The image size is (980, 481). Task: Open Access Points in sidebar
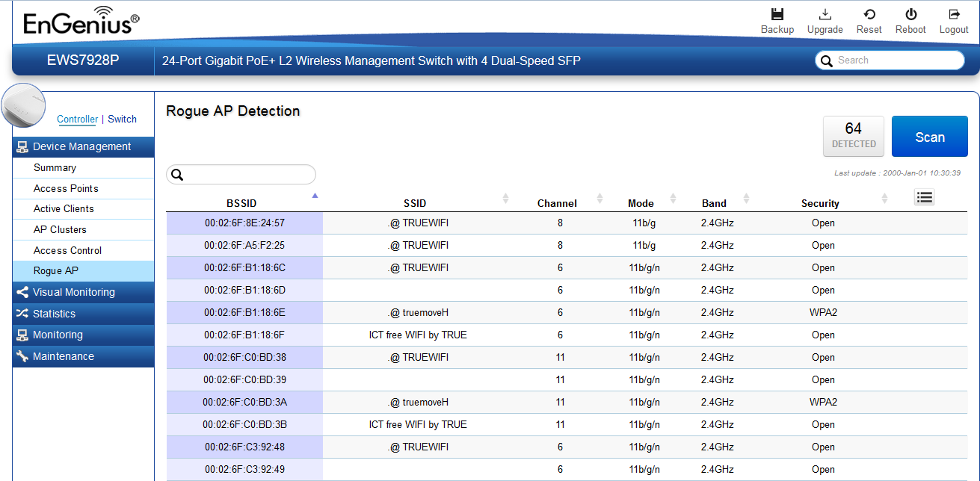click(x=66, y=188)
